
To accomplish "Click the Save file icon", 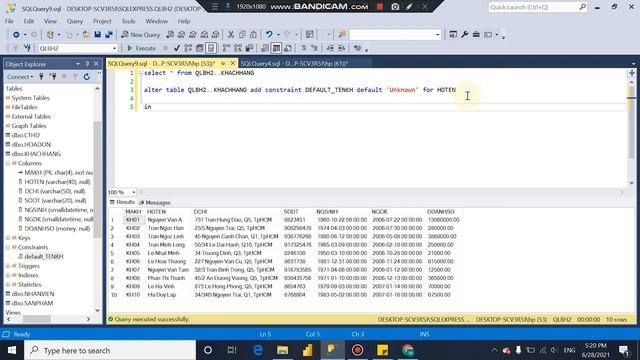I will pos(98,35).
